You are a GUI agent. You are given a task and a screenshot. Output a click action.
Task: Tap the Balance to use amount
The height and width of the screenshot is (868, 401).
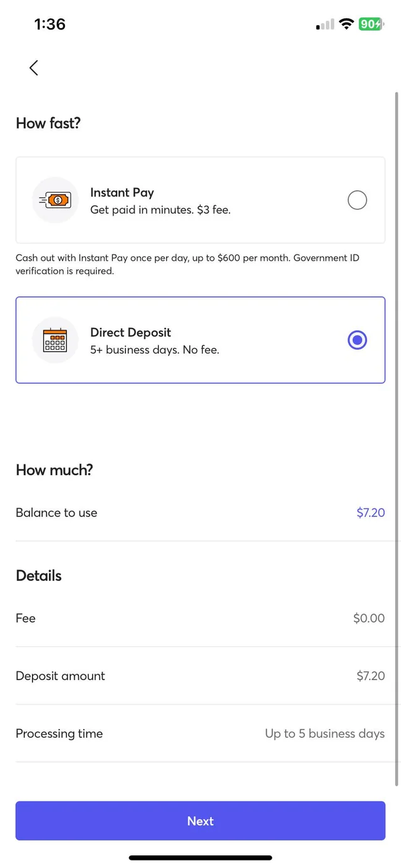(x=370, y=513)
